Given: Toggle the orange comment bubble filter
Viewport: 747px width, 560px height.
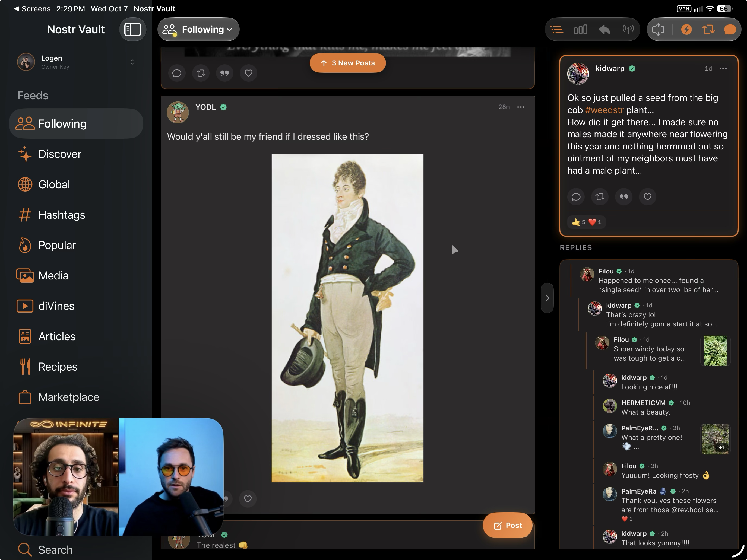Looking at the screenshot, I should [x=730, y=30].
